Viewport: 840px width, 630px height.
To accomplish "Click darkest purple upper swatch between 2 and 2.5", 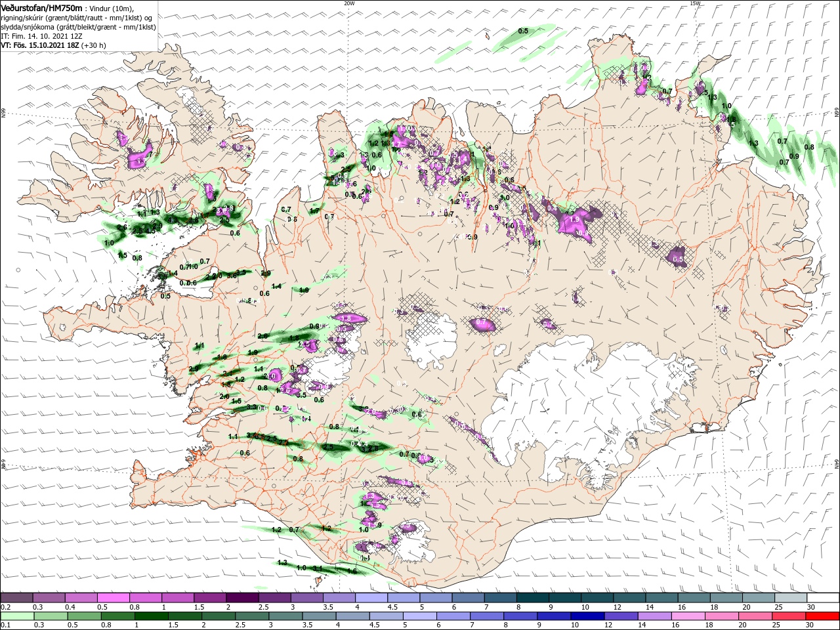I will 243,598.
